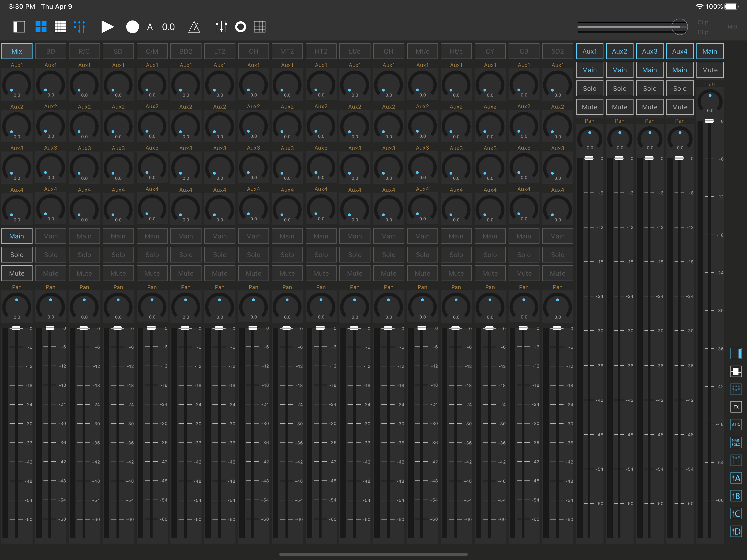The image size is (747, 560).
Task: Solo the Aux4 bus
Action: pos(680,89)
